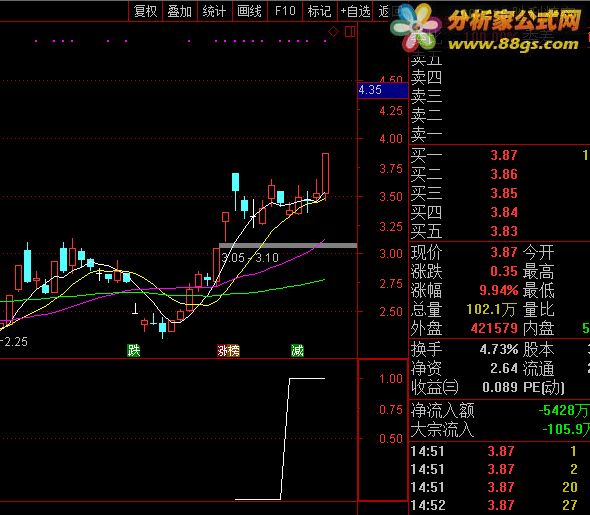
Task: Click the green 跌 marker below candles
Action: (x=134, y=351)
